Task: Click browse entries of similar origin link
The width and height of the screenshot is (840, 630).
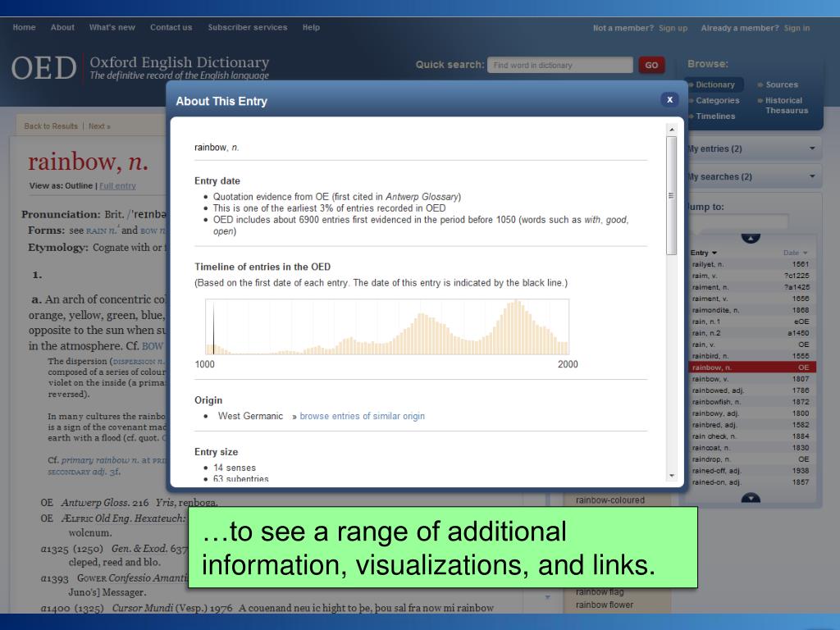Action: tap(362, 416)
